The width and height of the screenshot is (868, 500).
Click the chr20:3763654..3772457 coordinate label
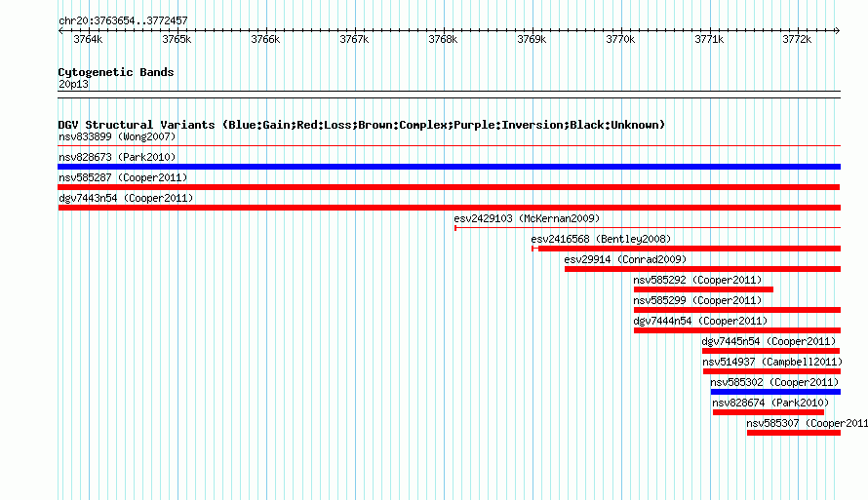click(x=123, y=20)
